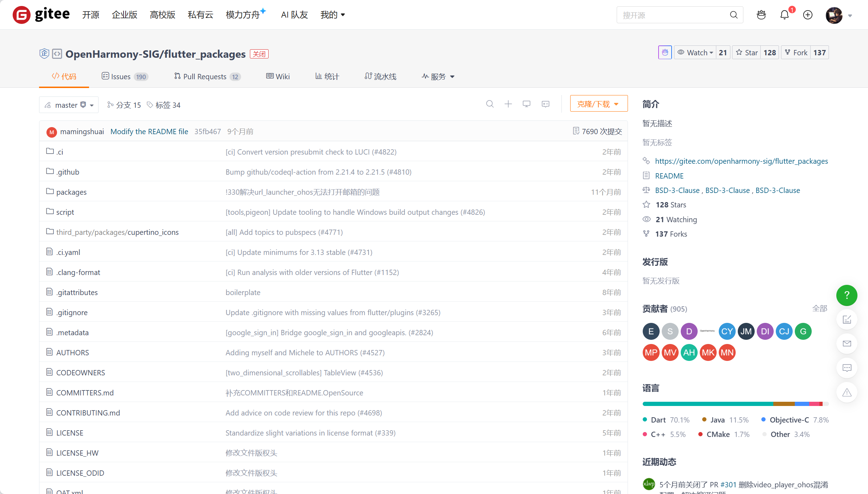
Task: Open the README link in sidebar
Action: [x=669, y=176]
